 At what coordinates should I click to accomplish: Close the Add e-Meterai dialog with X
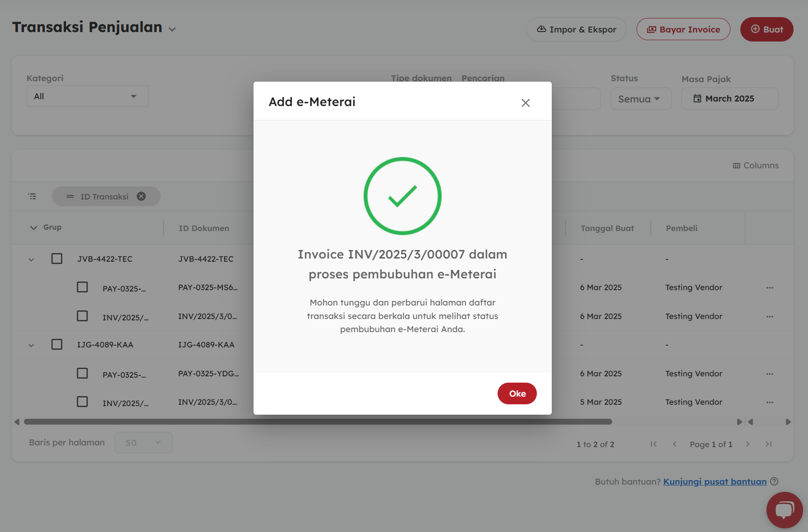525,103
